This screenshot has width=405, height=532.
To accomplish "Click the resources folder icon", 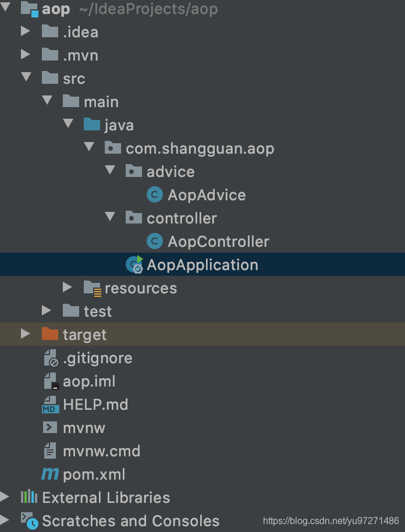I will pyautogui.click(x=92, y=288).
